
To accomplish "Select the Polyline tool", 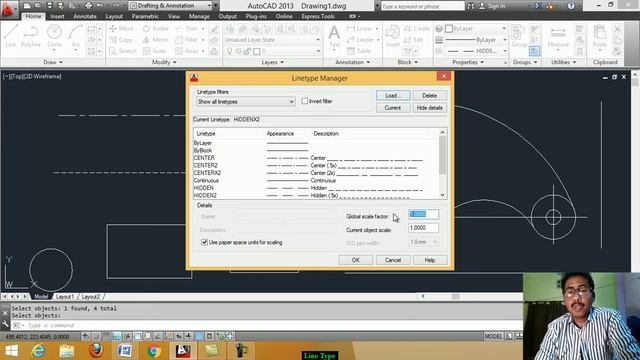I will coord(31,36).
